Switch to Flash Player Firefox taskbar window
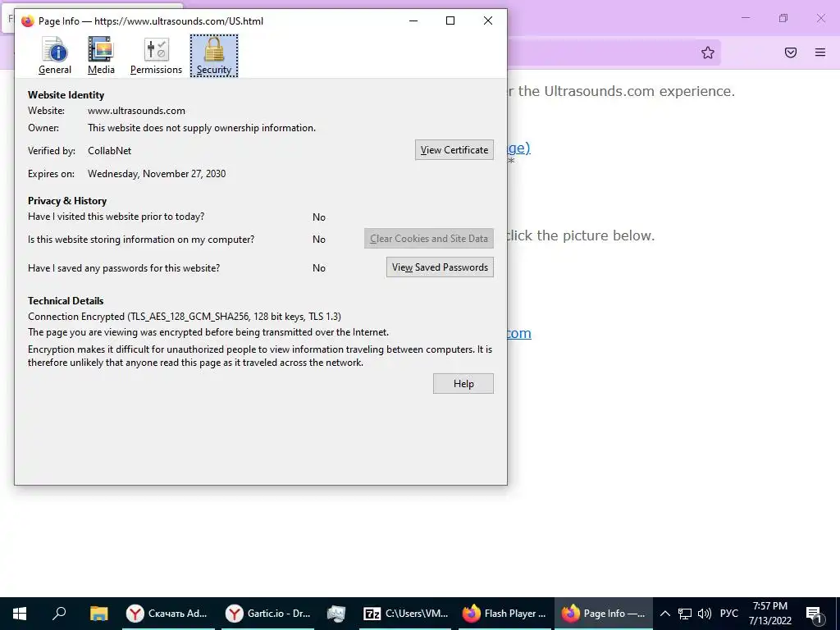 coord(504,614)
